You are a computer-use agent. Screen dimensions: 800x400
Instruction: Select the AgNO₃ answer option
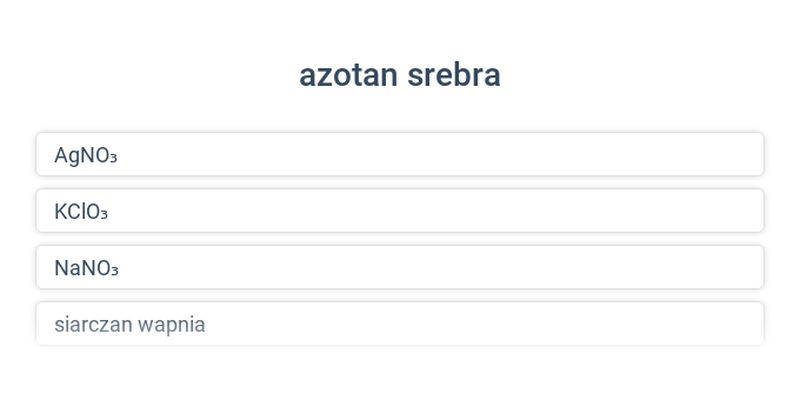(x=400, y=154)
